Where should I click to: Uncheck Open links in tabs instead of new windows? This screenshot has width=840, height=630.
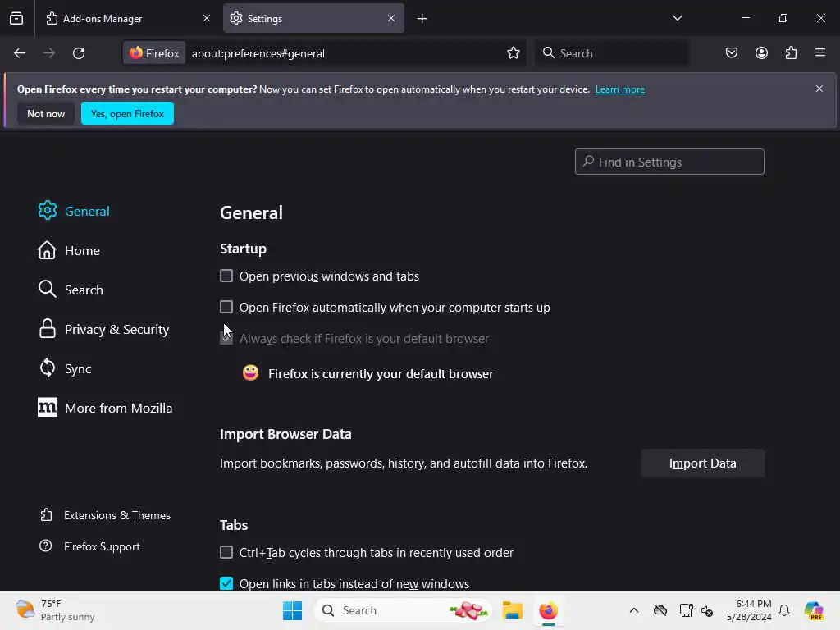tap(226, 583)
